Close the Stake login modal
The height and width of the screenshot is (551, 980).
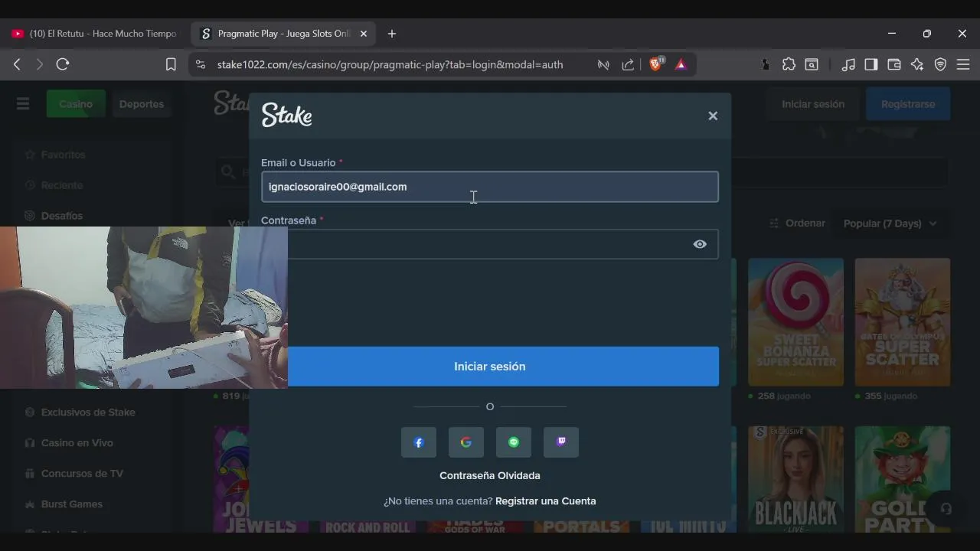tap(713, 116)
